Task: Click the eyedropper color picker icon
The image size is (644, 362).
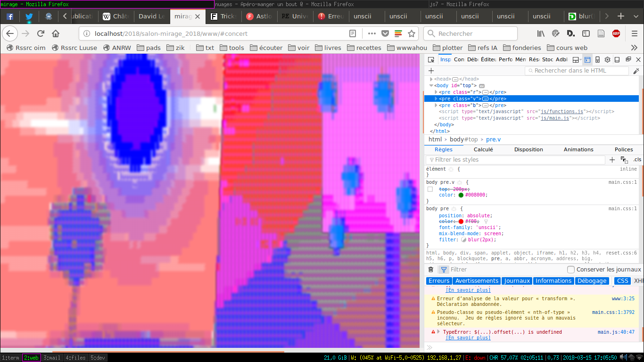Action: click(636, 71)
